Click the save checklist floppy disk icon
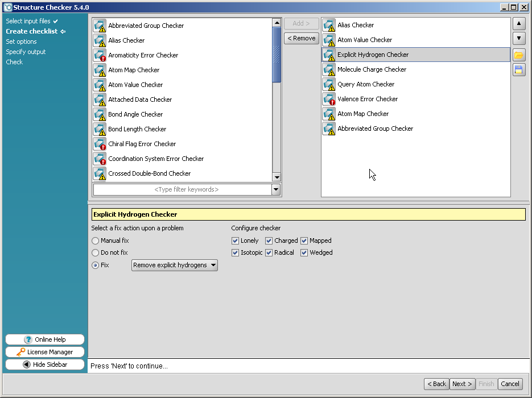532x398 pixels. pos(518,69)
